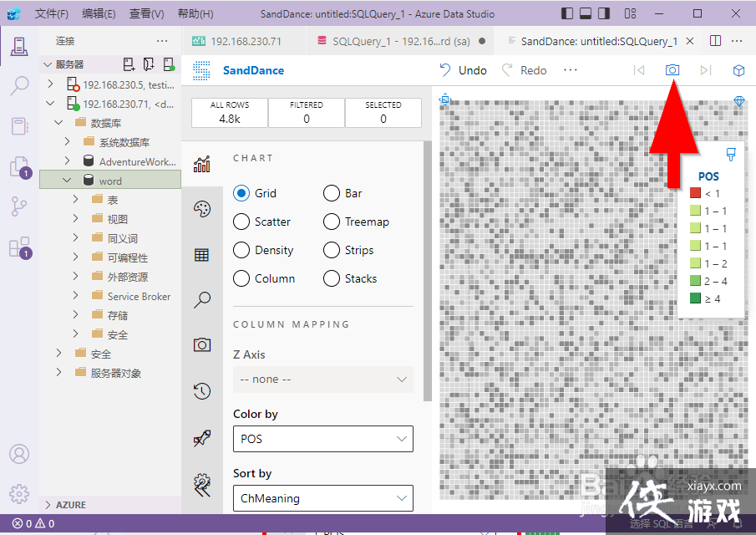Viewport: 756px width, 535px height.
Task: Open the 查看 menu
Action: pos(146,13)
